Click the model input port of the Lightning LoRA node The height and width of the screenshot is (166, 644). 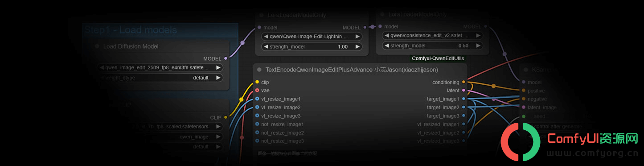click(259, 27)
